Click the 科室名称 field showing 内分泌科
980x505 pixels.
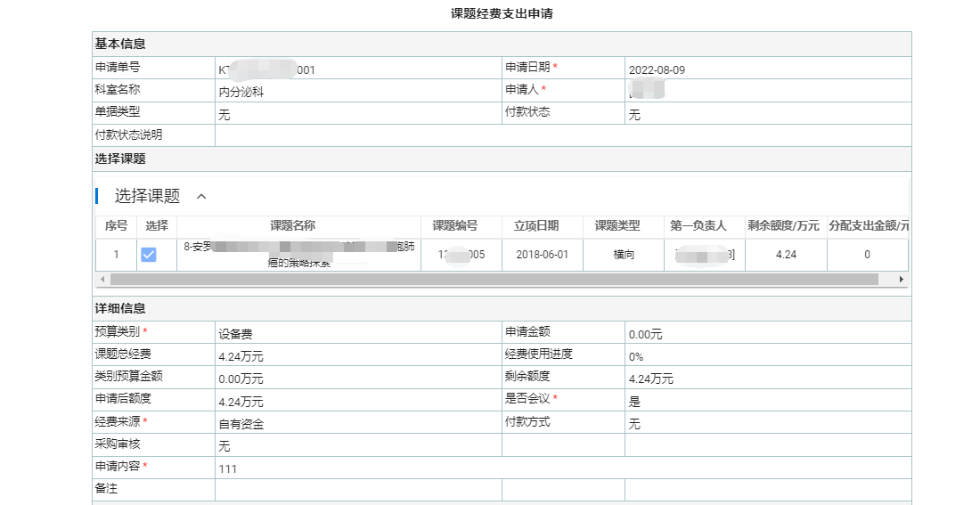point(356,92)
